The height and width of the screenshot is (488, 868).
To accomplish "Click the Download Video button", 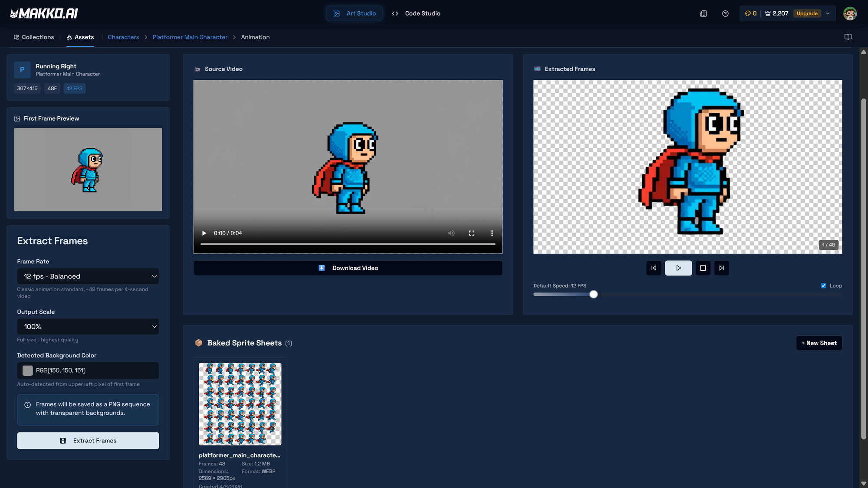I will point(348,268).
